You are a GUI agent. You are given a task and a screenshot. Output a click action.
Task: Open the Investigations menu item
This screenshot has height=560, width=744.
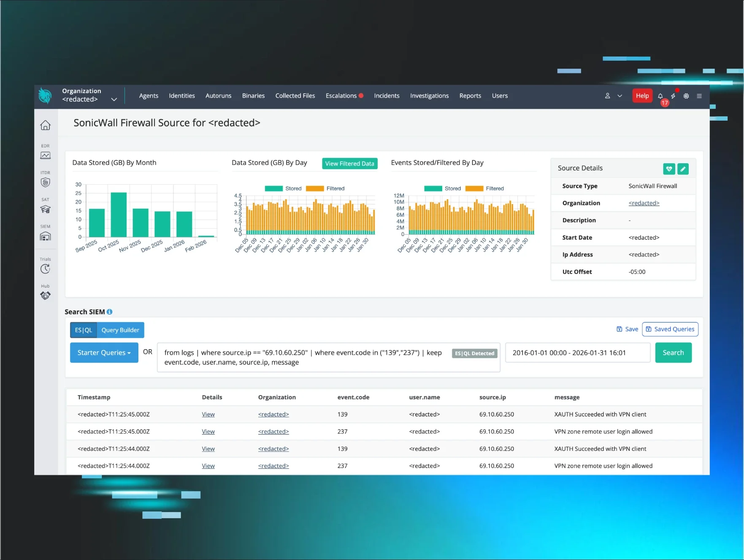tap(429, 96)
